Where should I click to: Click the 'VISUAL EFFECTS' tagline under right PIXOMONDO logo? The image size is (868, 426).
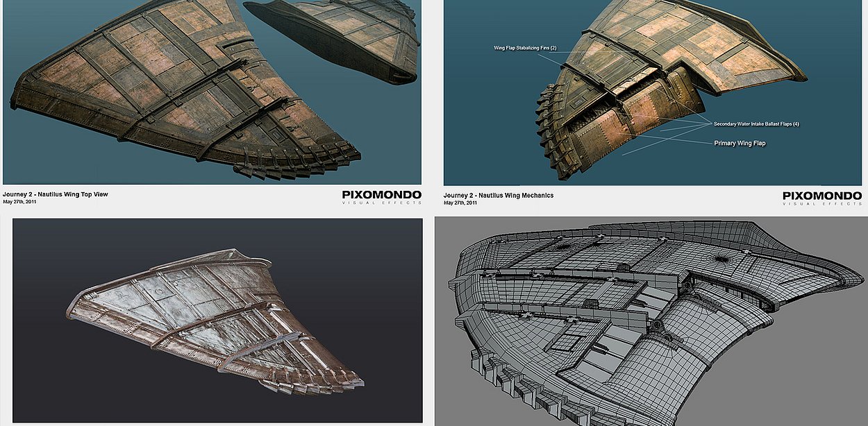[x=821, y=203]
